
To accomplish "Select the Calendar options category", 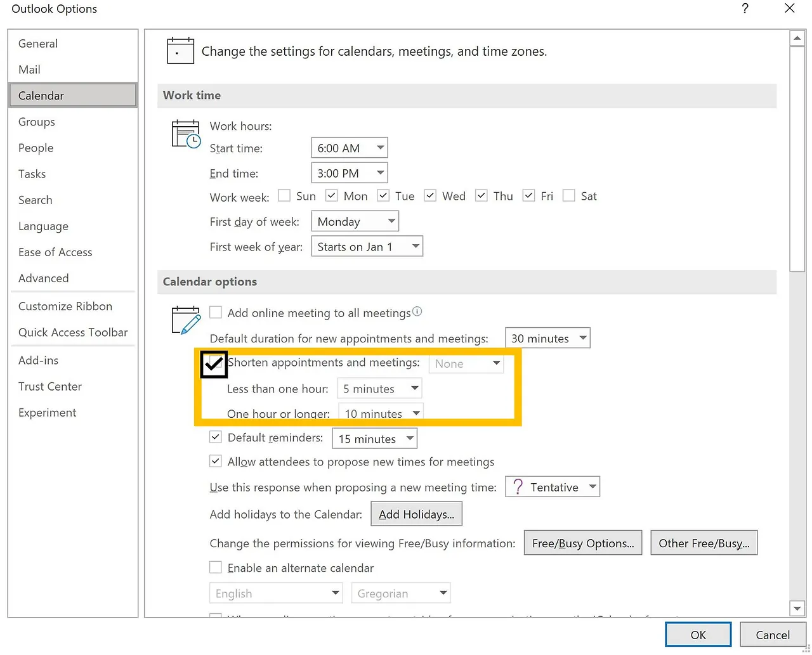I will [73, 95].
